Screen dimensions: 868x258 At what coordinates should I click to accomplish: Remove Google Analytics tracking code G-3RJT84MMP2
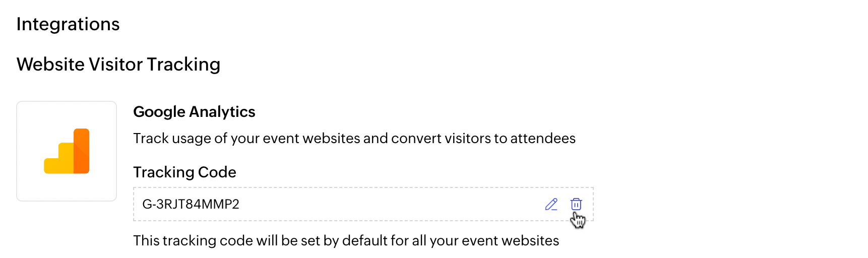(576, 204)
